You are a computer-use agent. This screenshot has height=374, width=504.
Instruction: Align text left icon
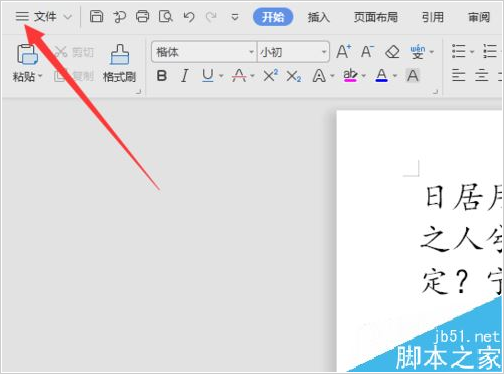pyautogui.click(x=459, y=76)
